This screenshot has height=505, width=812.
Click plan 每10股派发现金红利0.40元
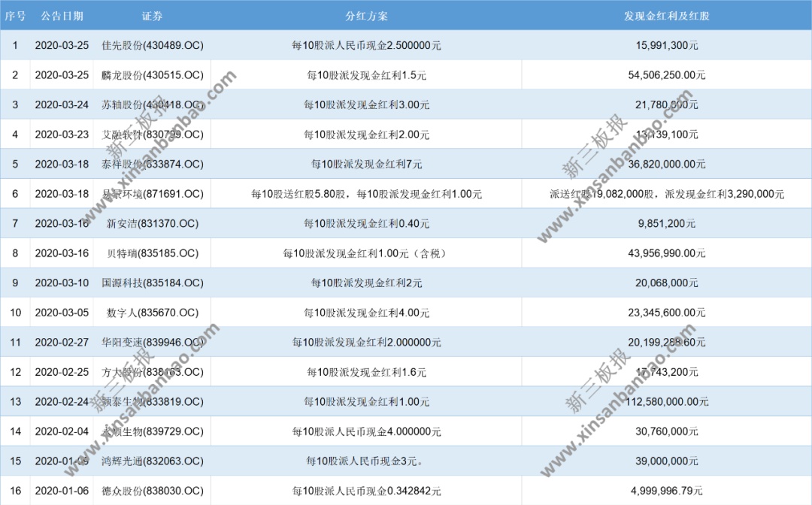pyautogui.click(x=367, y=223)
